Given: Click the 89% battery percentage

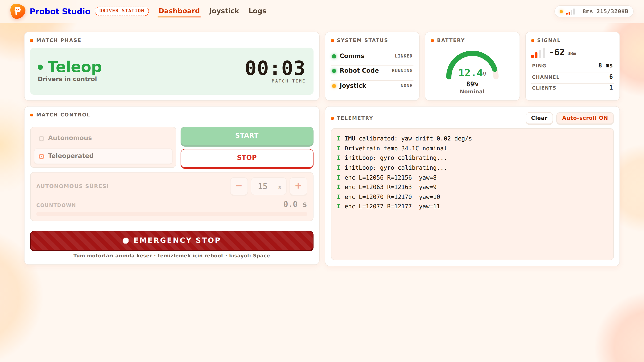Looking at the screenshot, I should (472, 84).
